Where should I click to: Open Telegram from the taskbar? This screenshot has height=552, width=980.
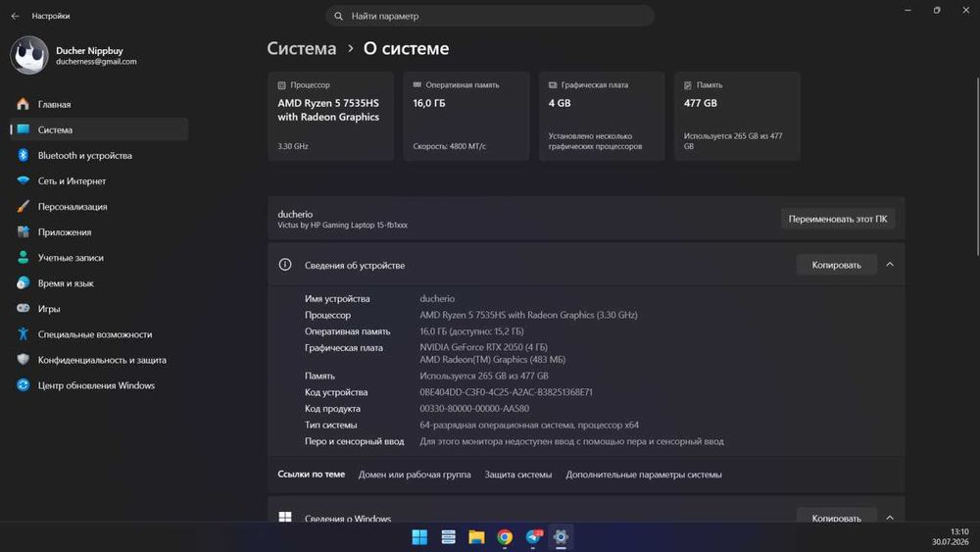click(534, 537)
